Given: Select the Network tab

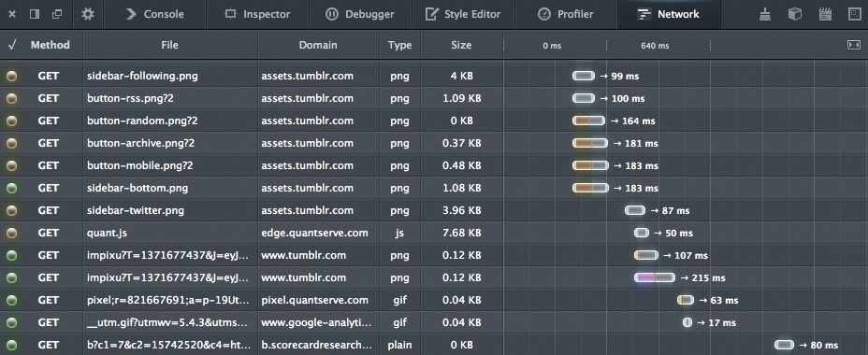Looking at the screenshot, I should 669,14.
